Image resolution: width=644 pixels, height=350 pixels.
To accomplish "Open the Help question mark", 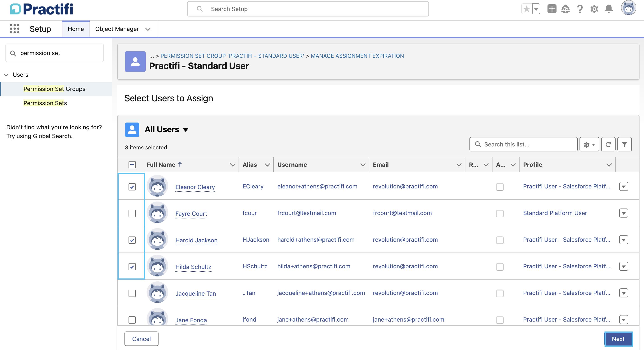I will click(580, 9).
